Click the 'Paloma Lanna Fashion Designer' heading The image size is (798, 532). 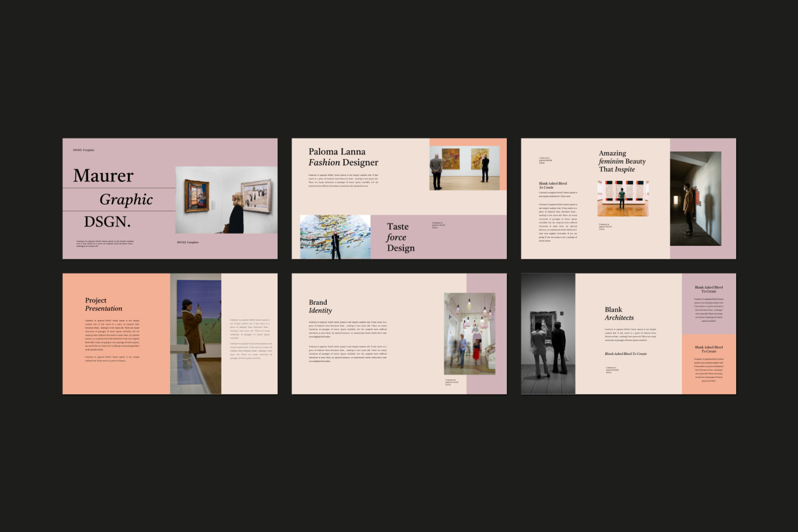click(x=343, y=157)
